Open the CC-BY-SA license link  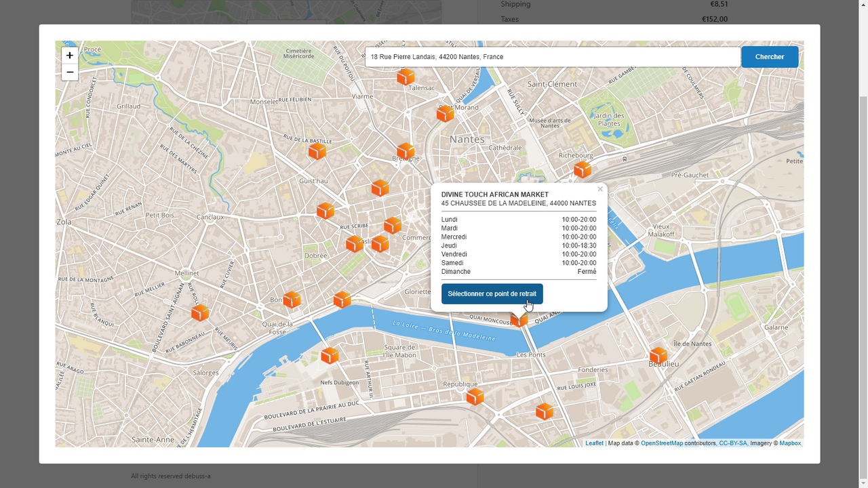pos(733,443)
